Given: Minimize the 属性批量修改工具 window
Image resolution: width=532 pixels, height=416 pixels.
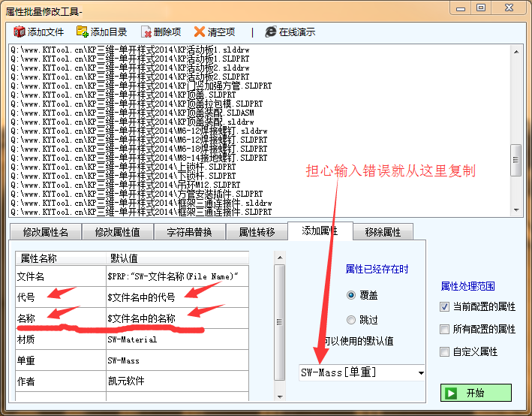Looking at the screenshot, I should tap(461, 8).
